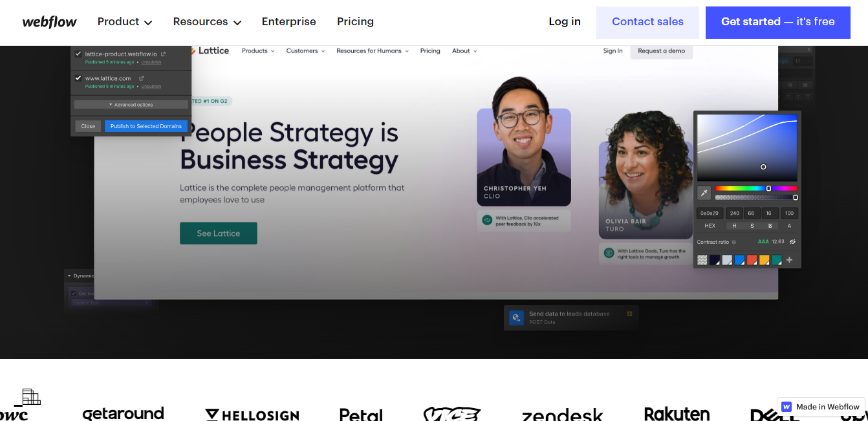This screenshot has width=868, height=421.
Task: Select the eyedropper tool in color picker
Action: tap(704, 193)
